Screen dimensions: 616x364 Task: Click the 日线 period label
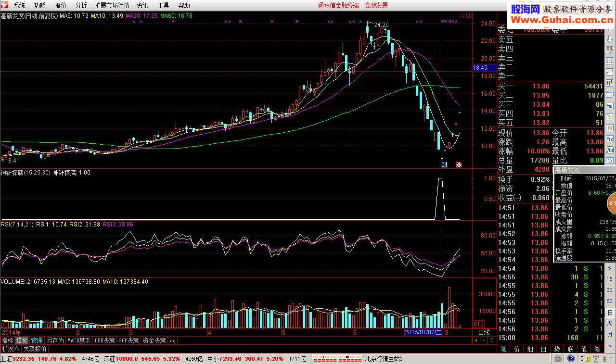484,332
